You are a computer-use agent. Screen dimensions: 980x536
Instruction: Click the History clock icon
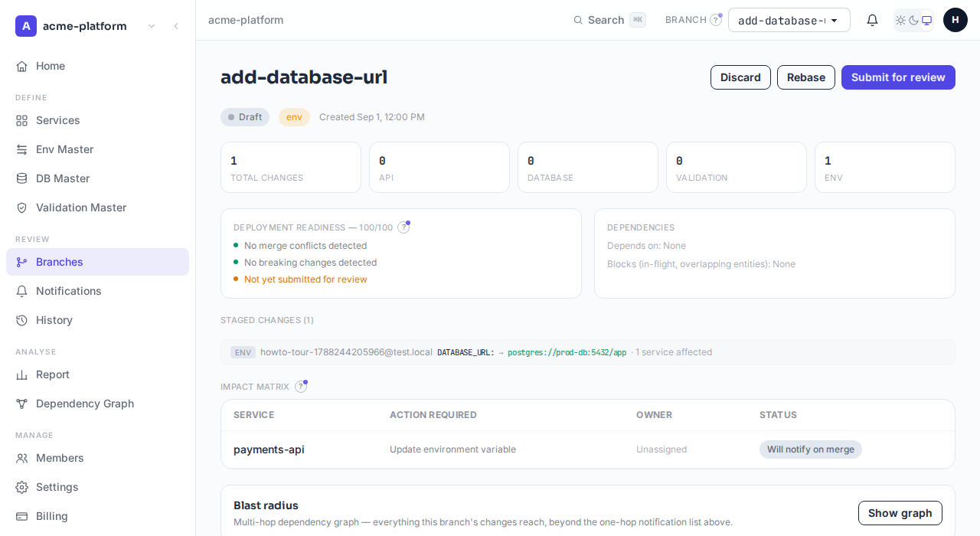click(21, 320)
